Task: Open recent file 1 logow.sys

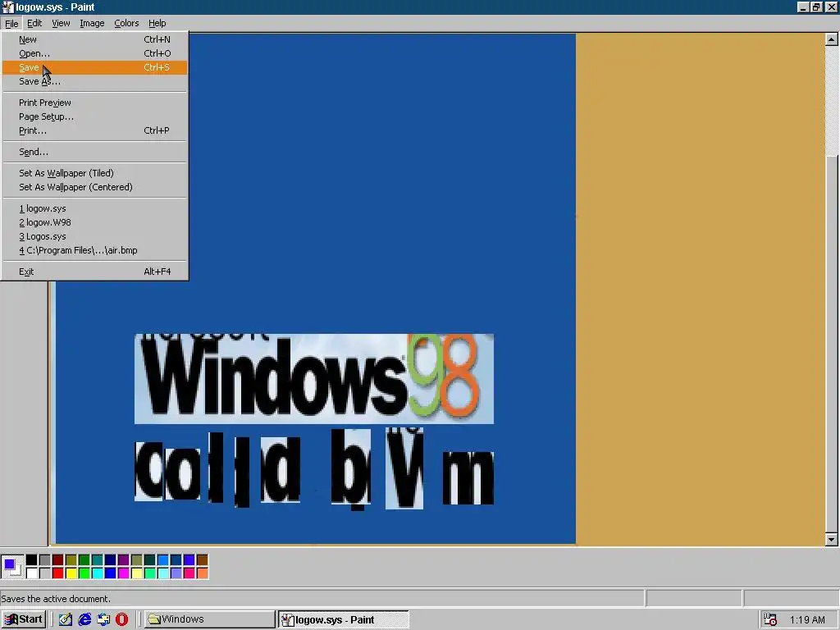Action: coord(95,208)
